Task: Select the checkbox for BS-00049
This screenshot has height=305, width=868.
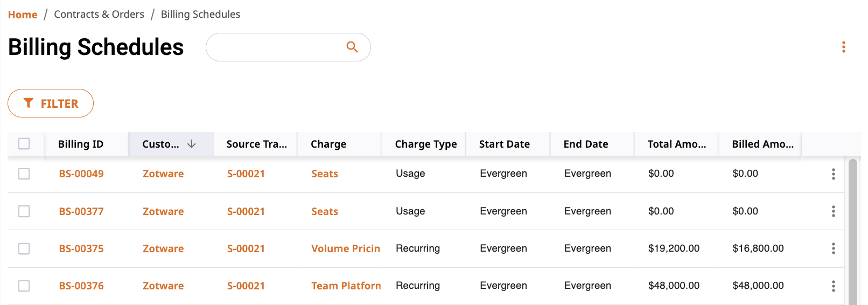Action: pyautogui.click(x=24, y=174)
